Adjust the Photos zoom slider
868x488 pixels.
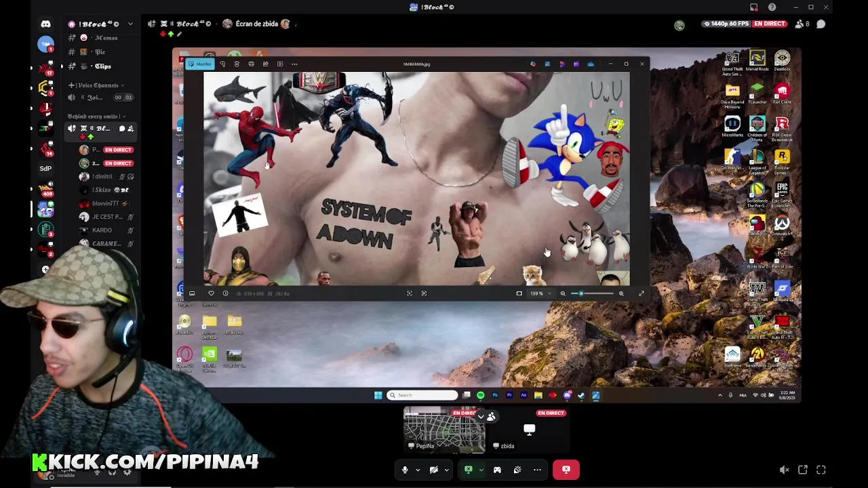coord(591,293)
